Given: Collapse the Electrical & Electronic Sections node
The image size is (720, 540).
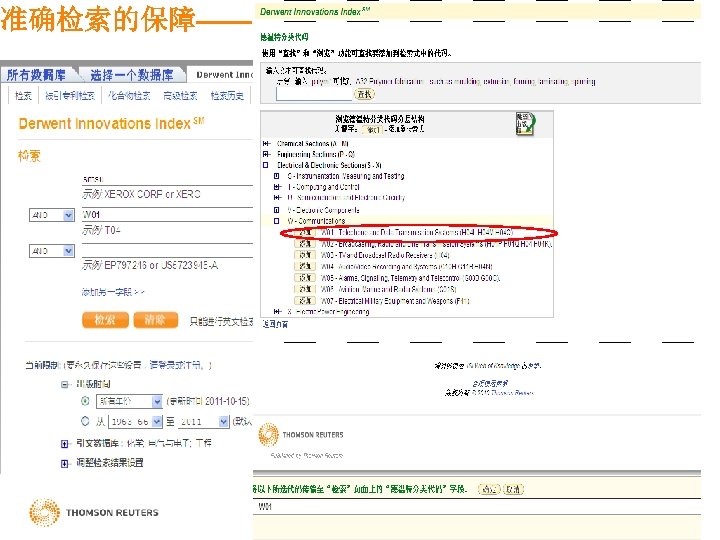Looking at the screenshot, I should [x=266, y=165].
